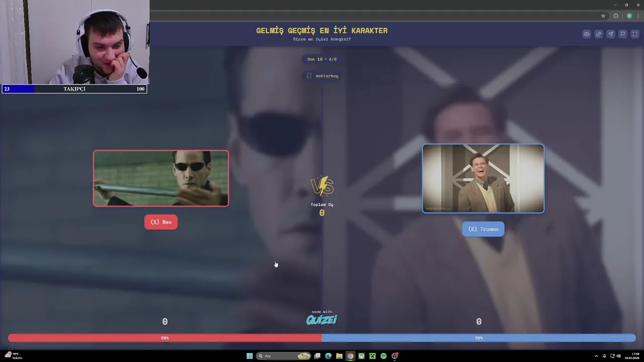Enter fullscreen with the corner-brackets icon
Viewport: 644px width, 362px height.
(635, 34)
